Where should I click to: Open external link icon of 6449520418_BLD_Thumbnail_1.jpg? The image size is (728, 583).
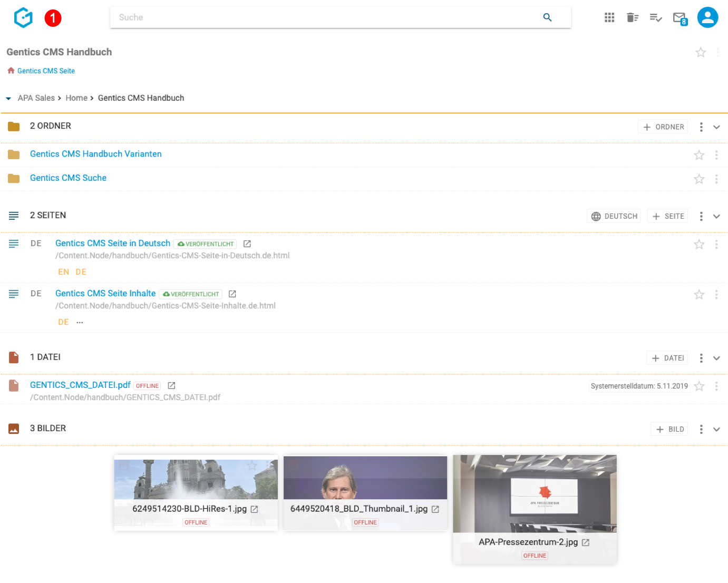(435, 509)
